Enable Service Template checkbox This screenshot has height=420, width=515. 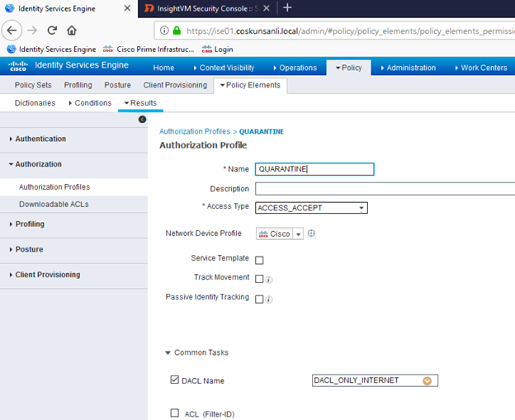[x=259, y=261]
